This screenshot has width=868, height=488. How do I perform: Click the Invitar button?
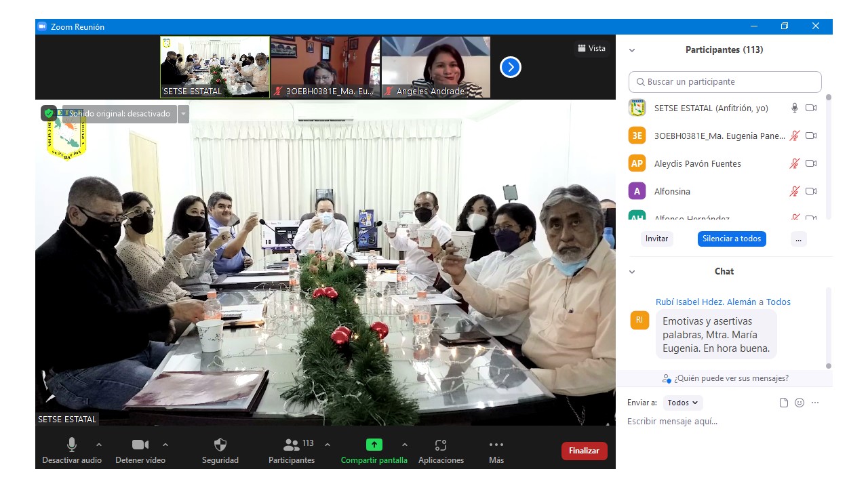[656, 239]
